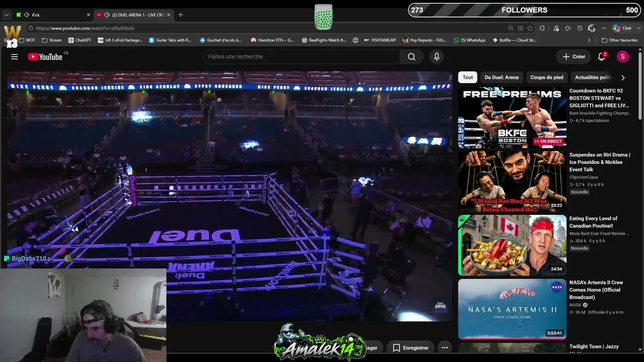Show more bookmarks chevron
The width and height of the screenshot is (644, 362).
589,40
